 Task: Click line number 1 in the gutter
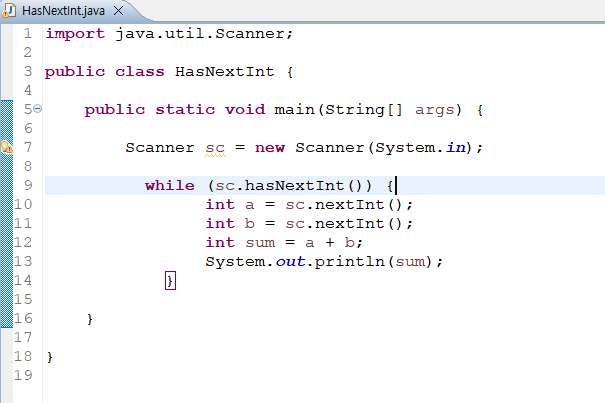point(27,34)
